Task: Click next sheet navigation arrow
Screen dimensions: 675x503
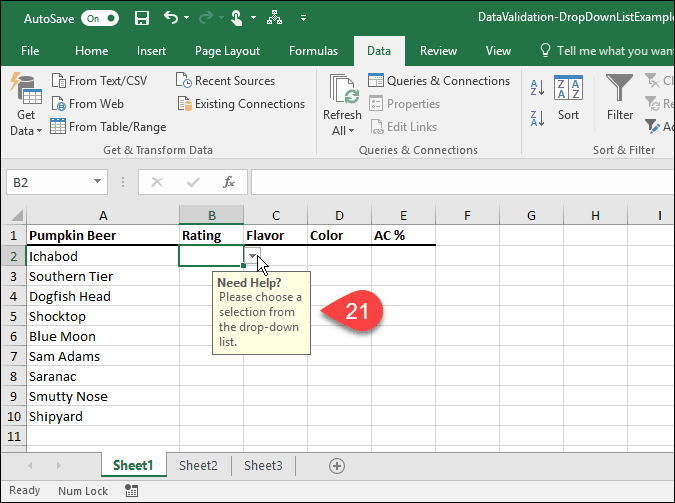Action: pos(59,466)
